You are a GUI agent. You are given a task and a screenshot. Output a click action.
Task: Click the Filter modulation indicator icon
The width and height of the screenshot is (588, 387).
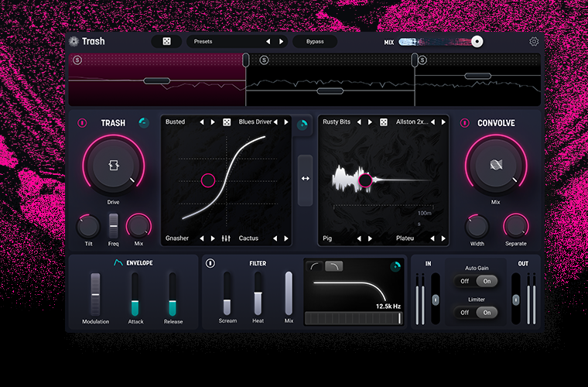[x=395, y=266]
